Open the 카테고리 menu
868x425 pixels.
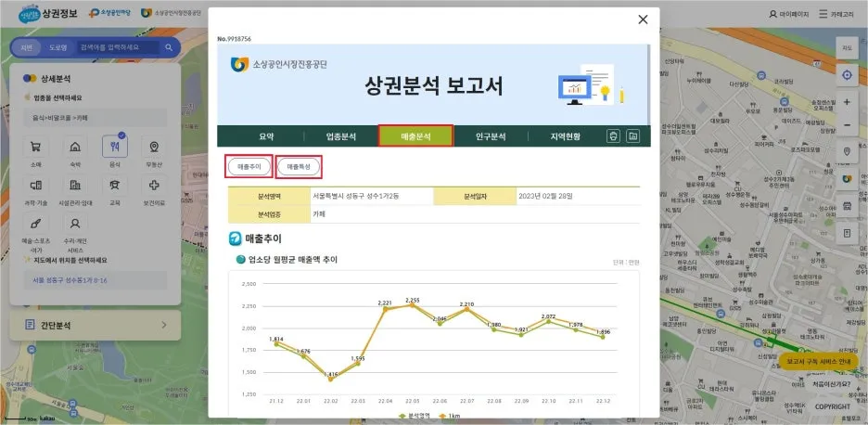[x=838, y=14]
